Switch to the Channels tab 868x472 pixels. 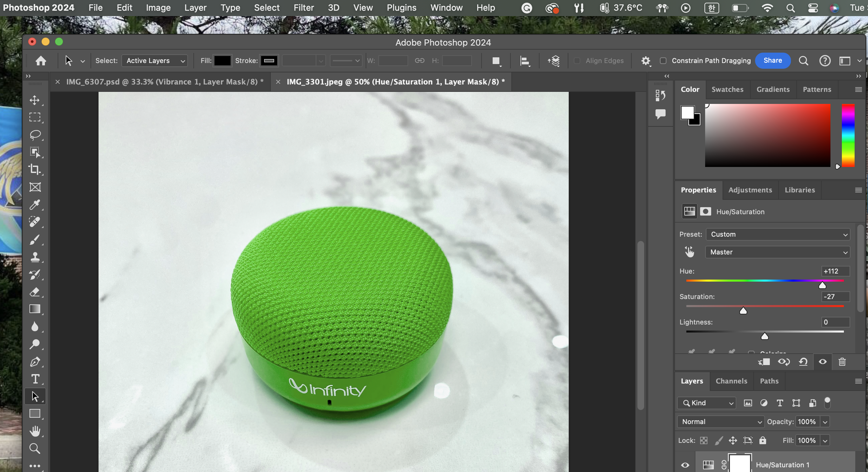click(731, 381)
